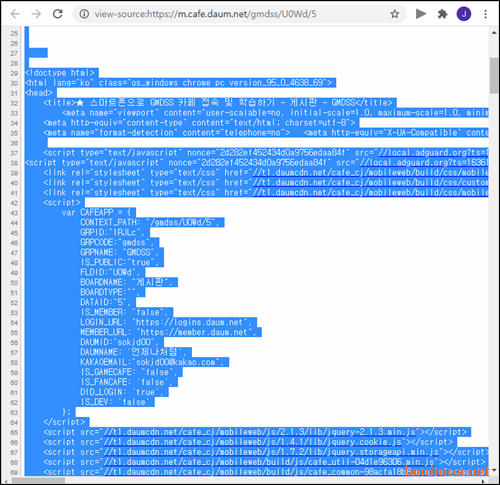Viewport: 500px width, 485px height.
Task: Click the meta format-detection line 35
Action: (167, 133)
